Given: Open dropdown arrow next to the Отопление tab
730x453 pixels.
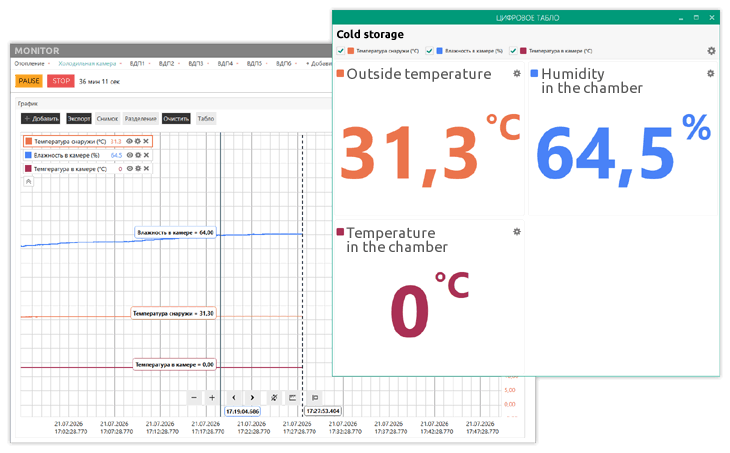Looking at the screenshot, I should tap(49, 64).
